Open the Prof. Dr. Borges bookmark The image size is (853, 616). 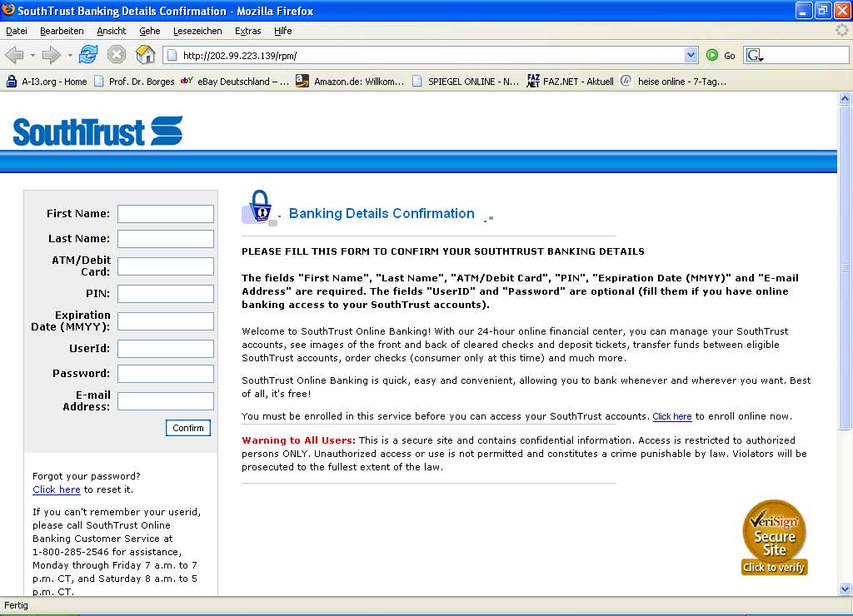click(x=134, y=82)
